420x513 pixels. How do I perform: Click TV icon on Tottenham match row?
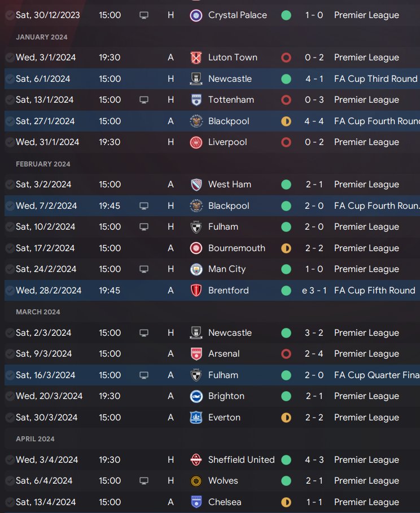[144, 100]
